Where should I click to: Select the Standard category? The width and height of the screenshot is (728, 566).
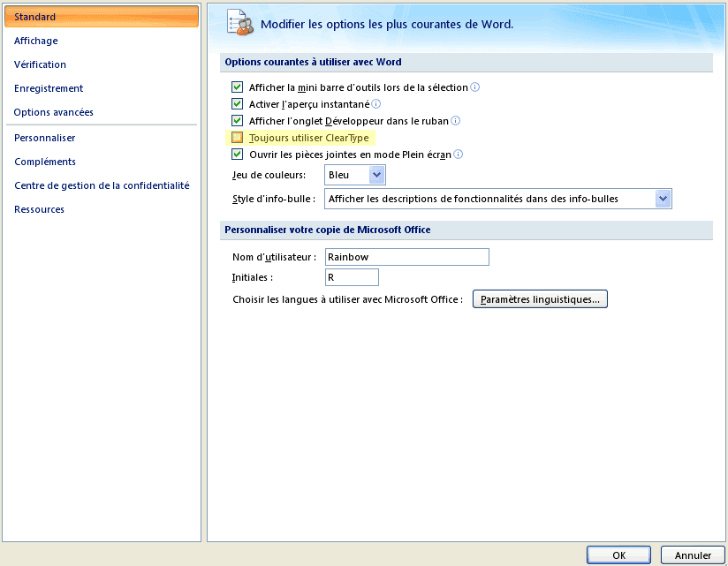tap(102, 17)
